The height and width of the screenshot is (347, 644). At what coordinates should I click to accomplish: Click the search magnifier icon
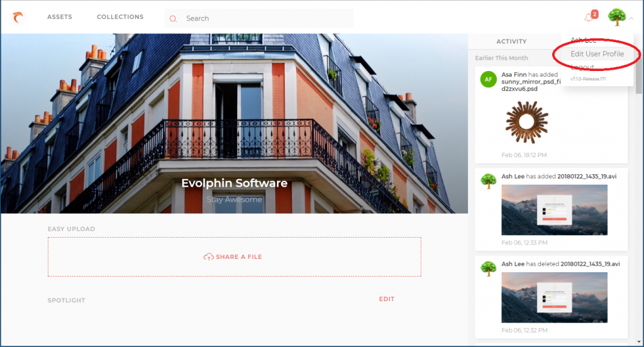pyautogui.click(x=174, y=18)
